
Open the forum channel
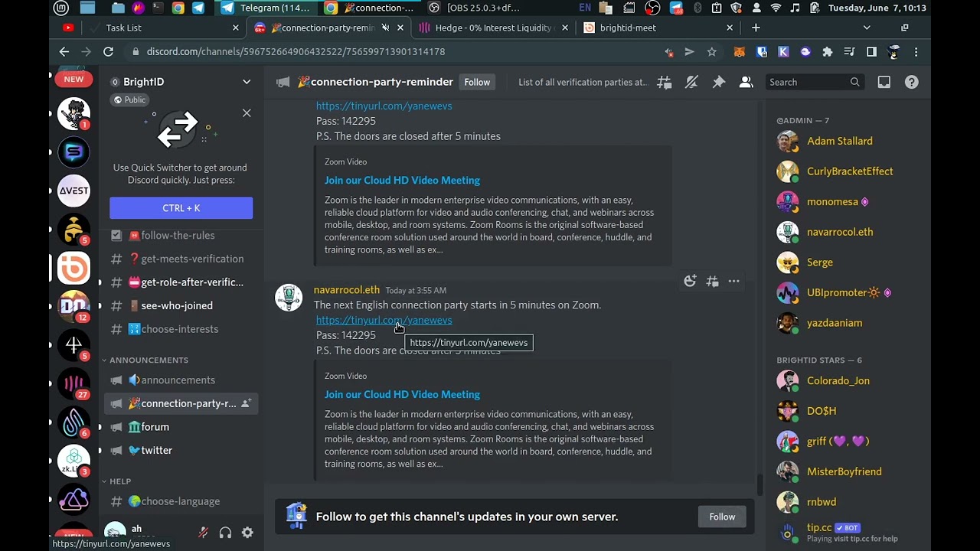pos(181,427)
